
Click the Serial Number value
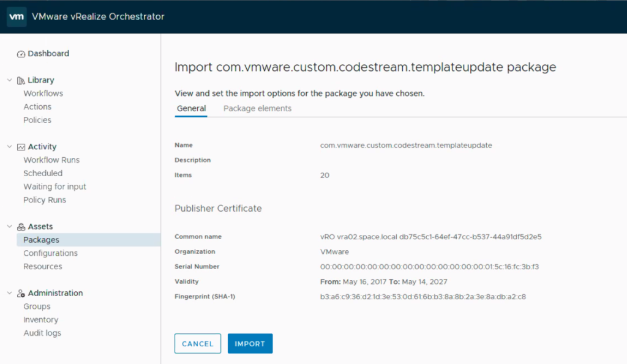[429, 267]
